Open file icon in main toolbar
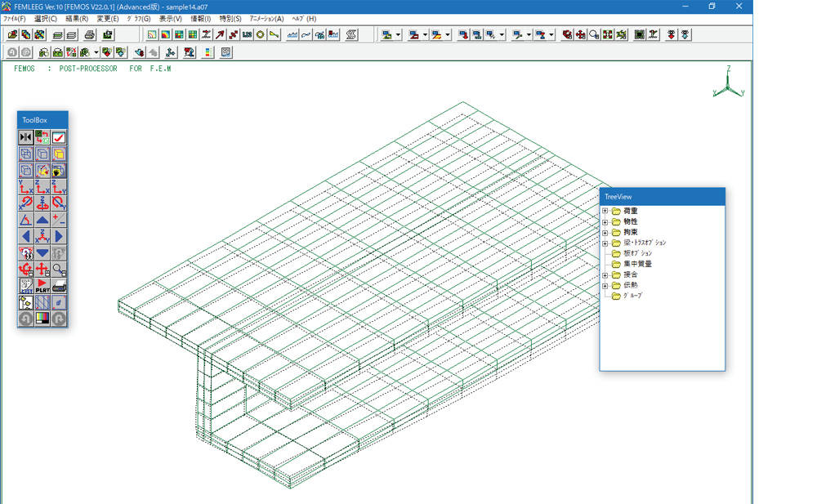Image resolution: width=817 pixels, height=504 pixels. (x=12, y=35)
